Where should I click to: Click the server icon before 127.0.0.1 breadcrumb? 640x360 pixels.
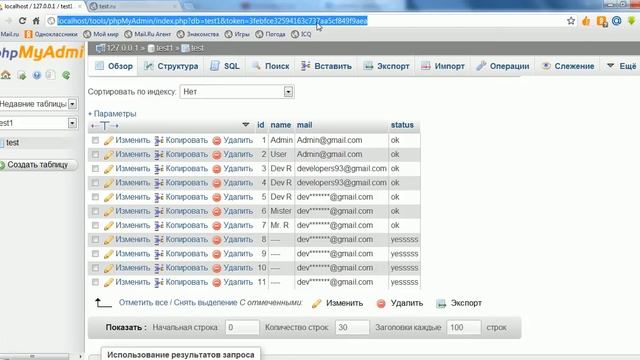pyautogui.click(x=100, y=48)
